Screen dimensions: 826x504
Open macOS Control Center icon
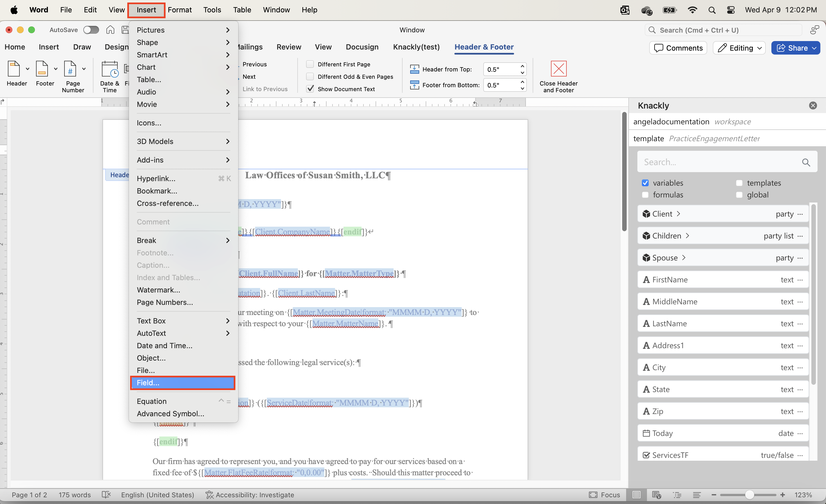731,10
